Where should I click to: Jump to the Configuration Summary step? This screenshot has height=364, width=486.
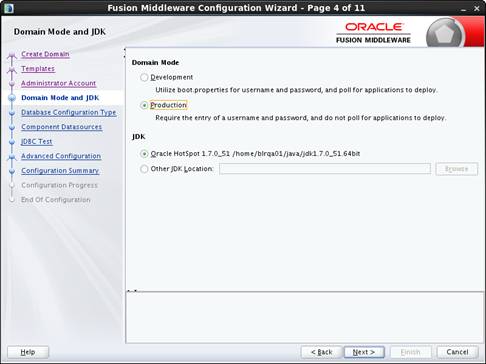pos(60,171)
